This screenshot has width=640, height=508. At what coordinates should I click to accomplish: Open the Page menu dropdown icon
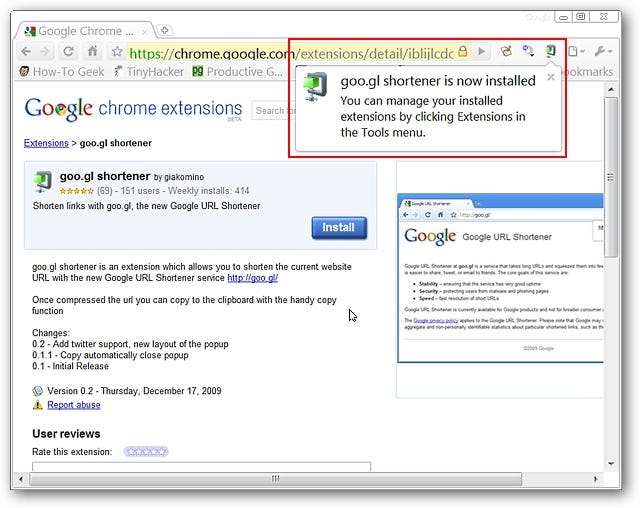point(576,51)
